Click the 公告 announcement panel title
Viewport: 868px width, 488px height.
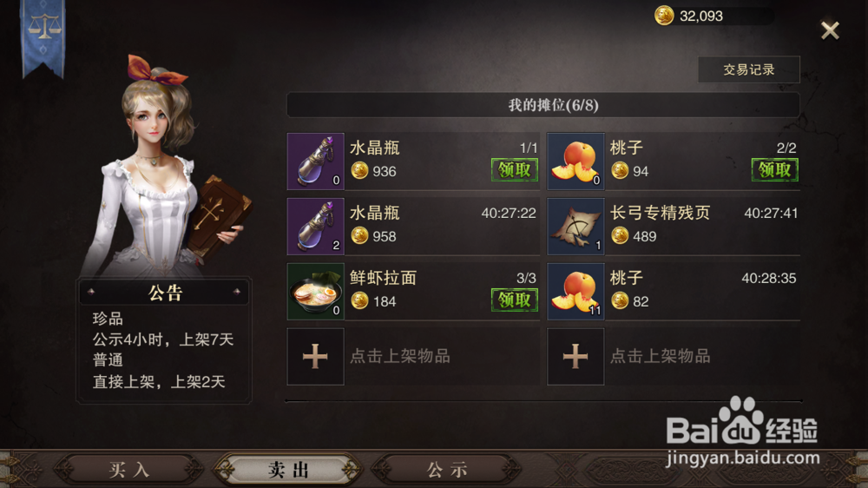tap(164, 293)
